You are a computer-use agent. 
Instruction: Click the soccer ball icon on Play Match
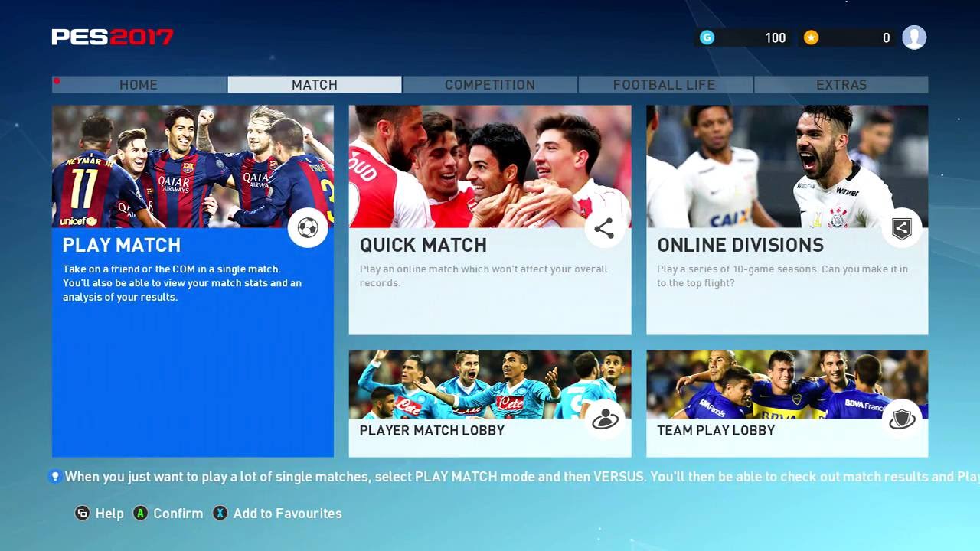308,228
